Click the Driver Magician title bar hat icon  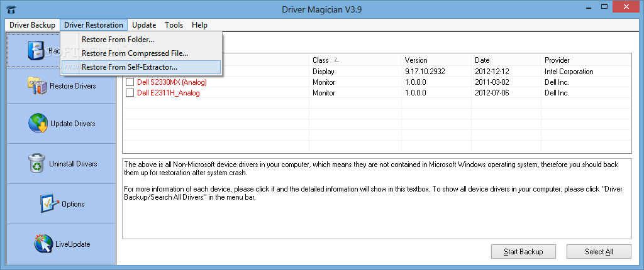point(12,9)
